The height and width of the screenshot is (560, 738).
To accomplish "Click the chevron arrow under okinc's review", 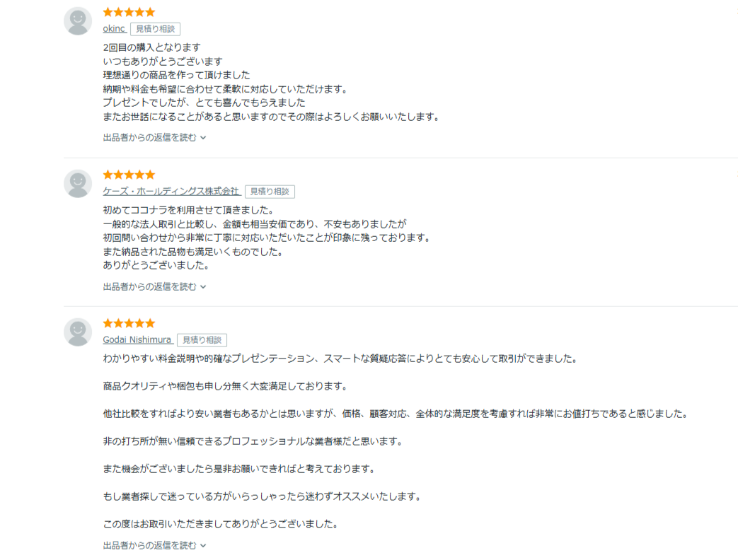I will (x=203, y=138).
